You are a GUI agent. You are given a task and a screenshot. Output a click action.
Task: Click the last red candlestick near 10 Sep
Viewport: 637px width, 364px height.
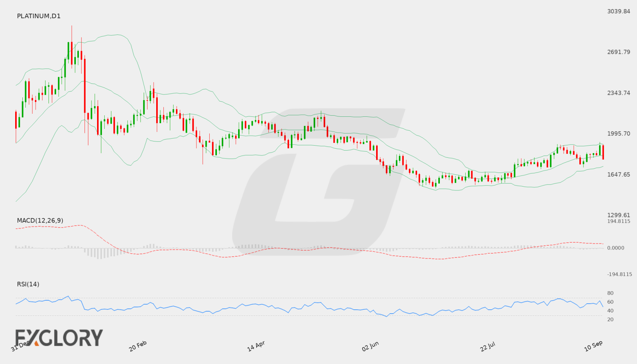click(x=603, y=152)
